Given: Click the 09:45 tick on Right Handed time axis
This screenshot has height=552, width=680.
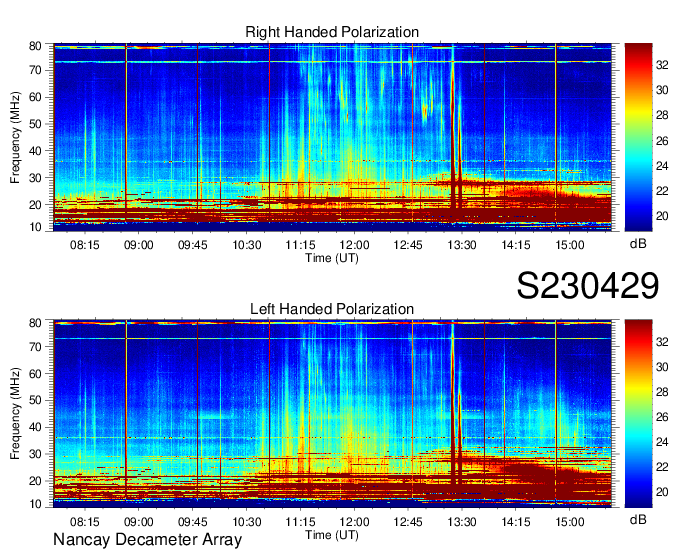Looking at the screenshot, I should pyautogui.click(x=193, y=245).
